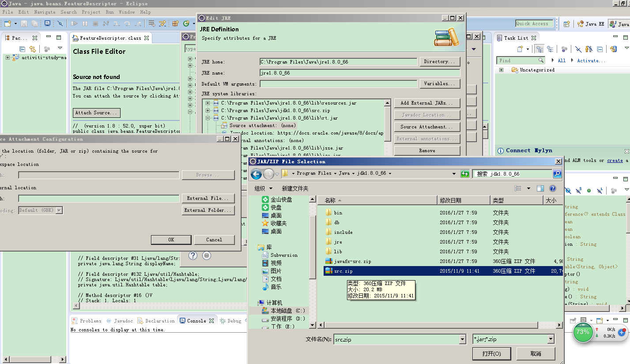Click the External Folder... button
This screenshot has height=364, width=630.
click(208, 210)
